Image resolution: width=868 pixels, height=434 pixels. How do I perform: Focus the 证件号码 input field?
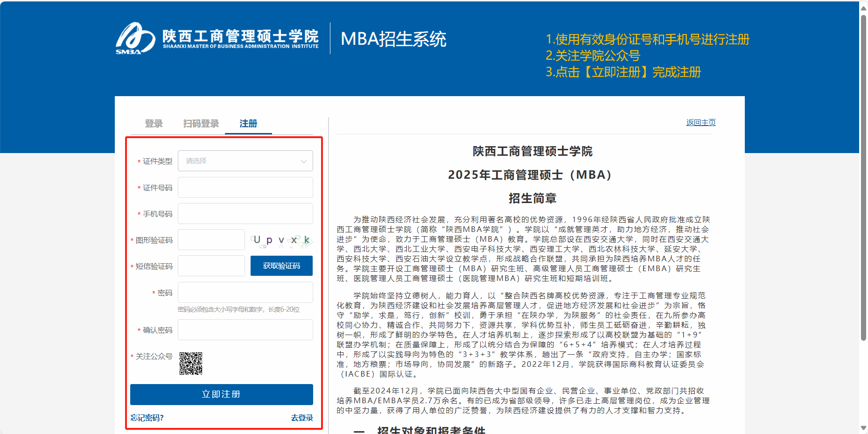[x=245, y=188]
